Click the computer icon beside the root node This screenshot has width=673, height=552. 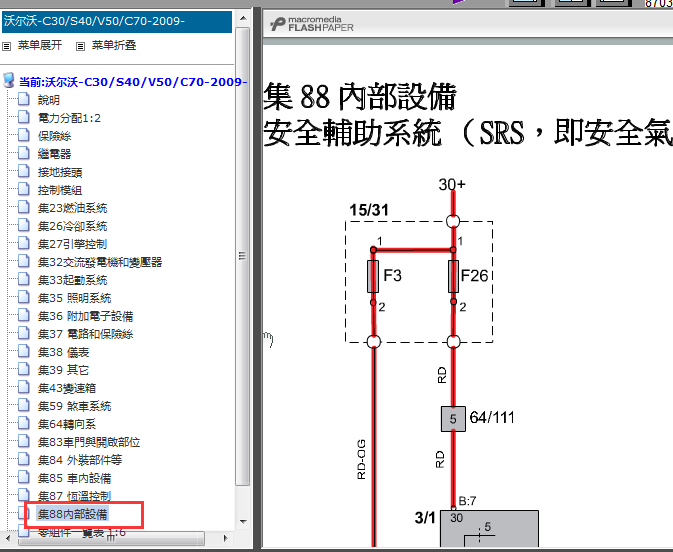(x=9, y=80)
